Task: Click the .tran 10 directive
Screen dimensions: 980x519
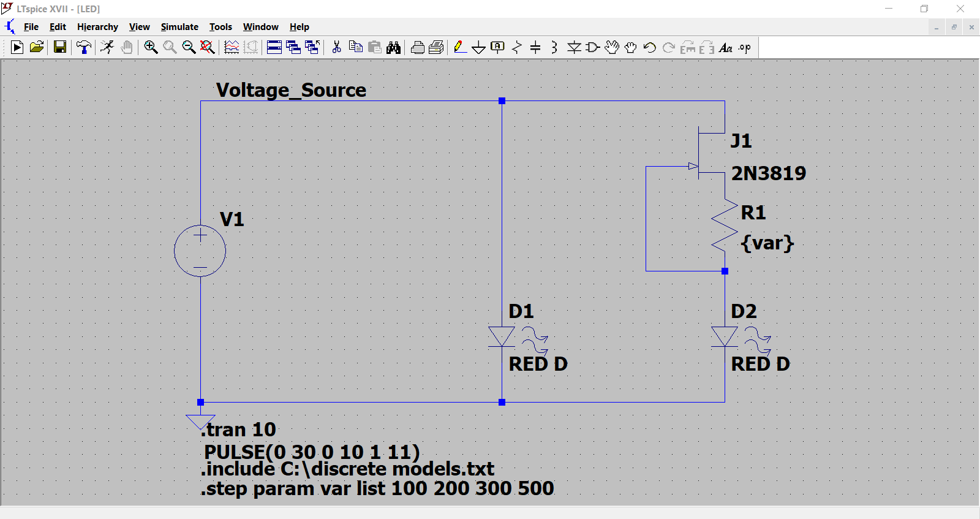Action: [x=239, y=430]
